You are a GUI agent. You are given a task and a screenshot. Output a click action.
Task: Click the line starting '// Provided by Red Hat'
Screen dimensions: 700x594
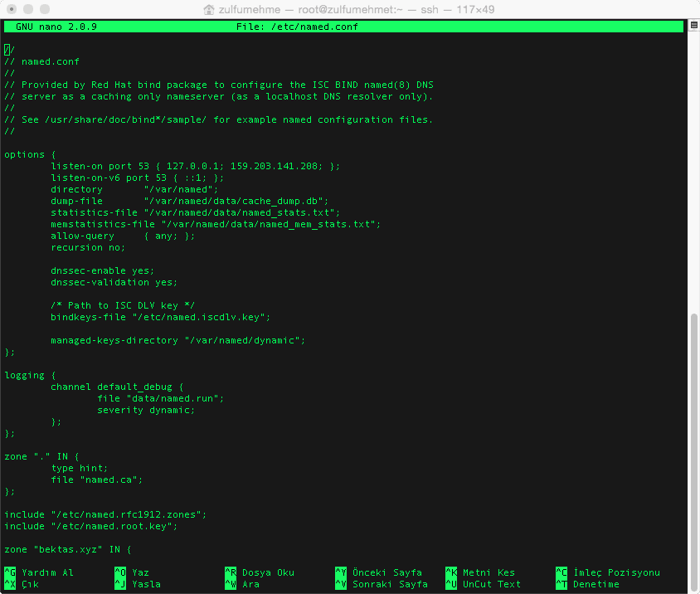tap(219, 85)
